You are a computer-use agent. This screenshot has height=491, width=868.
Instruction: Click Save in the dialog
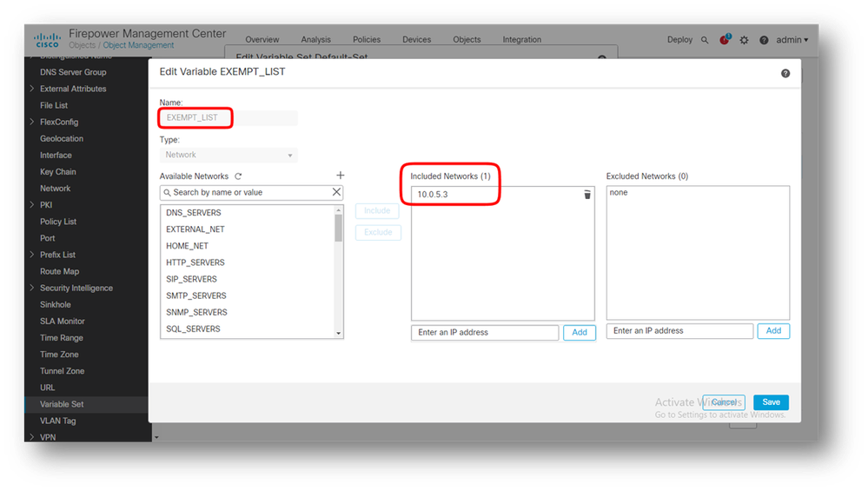[771, 402]
